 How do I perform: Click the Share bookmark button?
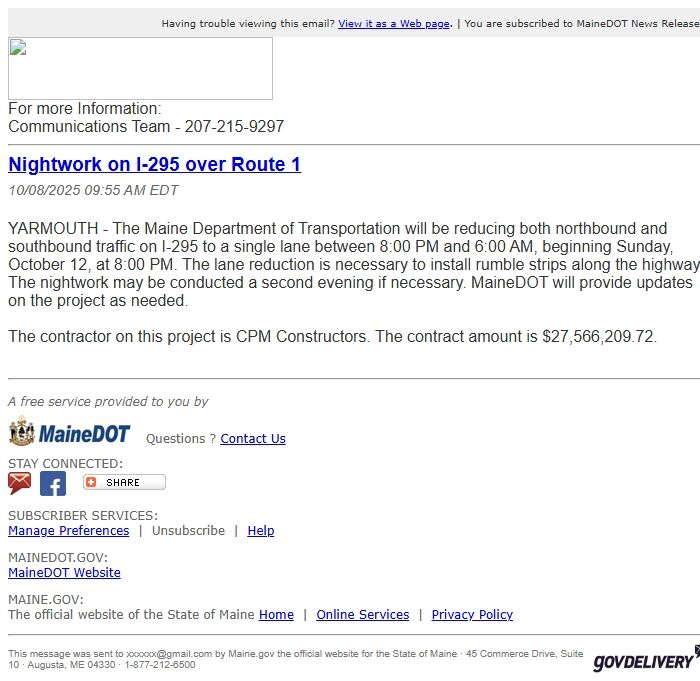[124, 482]
